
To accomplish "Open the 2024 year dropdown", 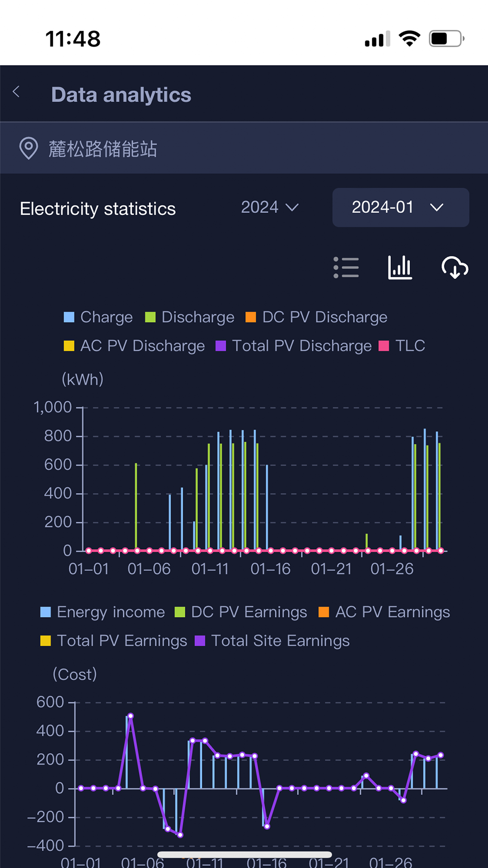I will (269, 208).
